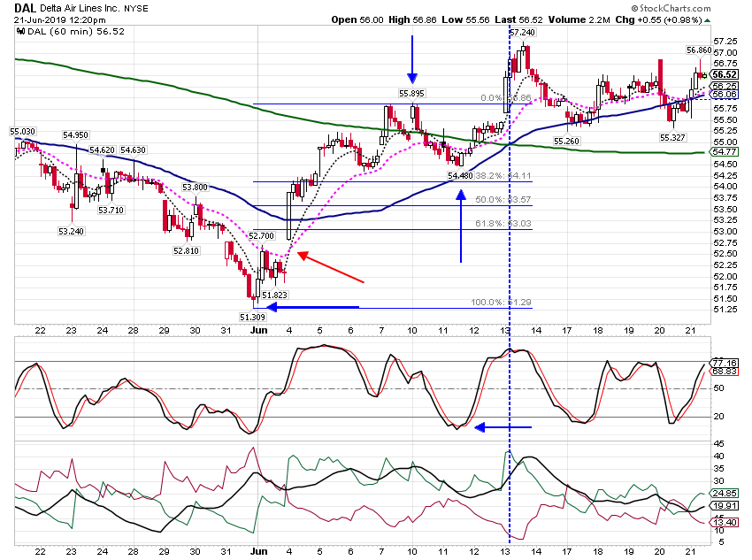Click the 19.91 indicator value tag
Image resolution: width=752 pixels, height=560 pixels.
coord(725,506)
